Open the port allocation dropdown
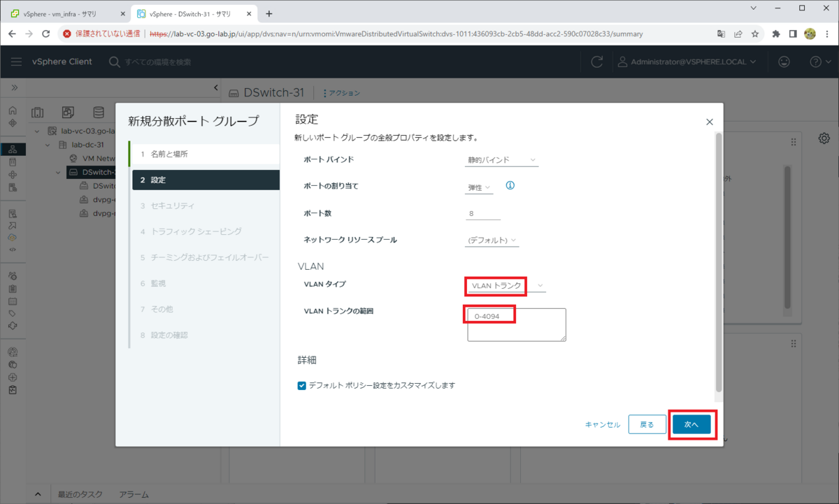 point(480,187)
